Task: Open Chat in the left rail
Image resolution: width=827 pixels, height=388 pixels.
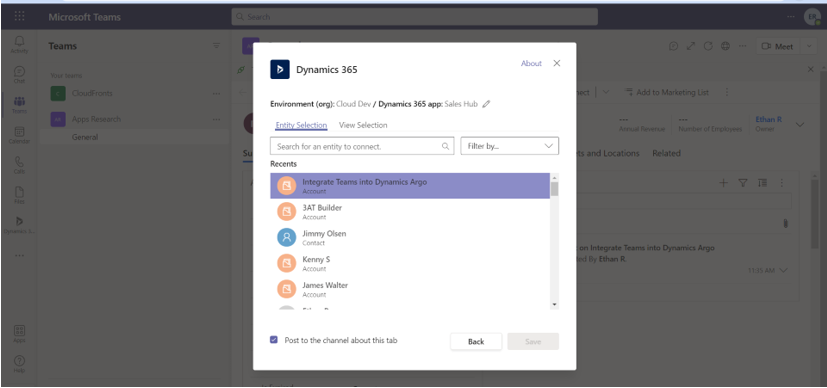Action: pyautogui.click(x=20, y=74)
